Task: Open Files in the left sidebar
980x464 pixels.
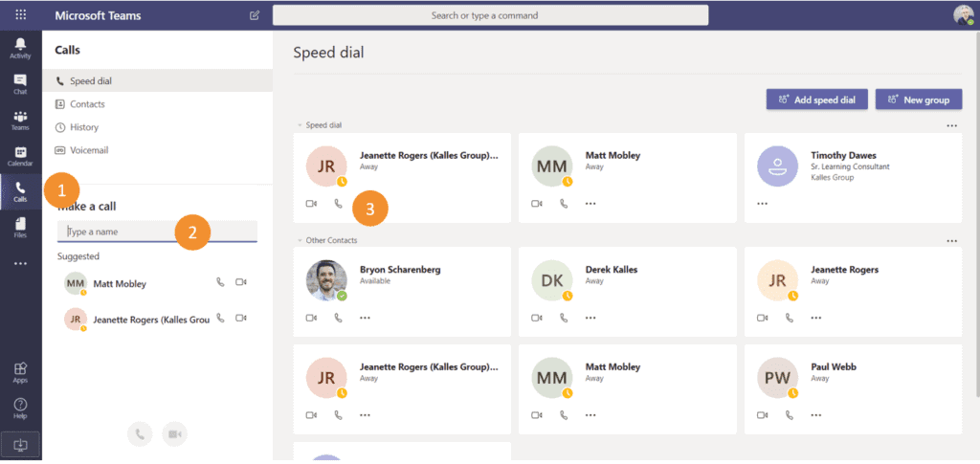Action: pos(21,228)
